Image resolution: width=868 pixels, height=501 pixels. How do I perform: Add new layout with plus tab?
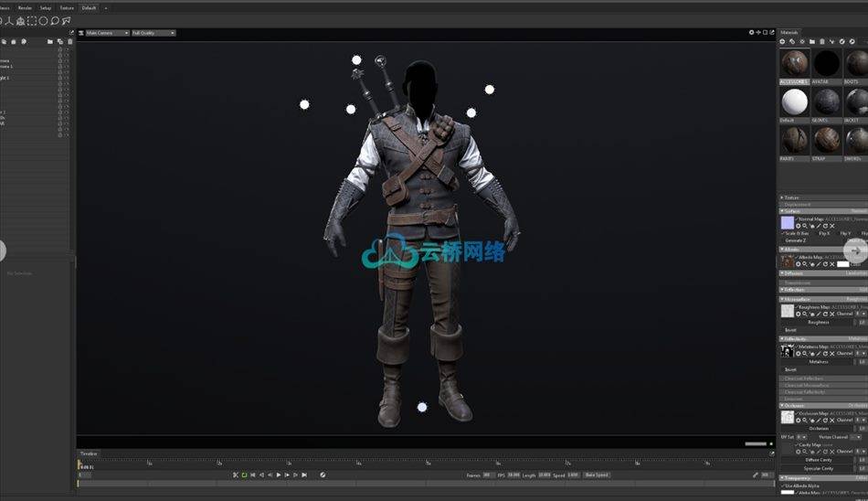tap(106, 7)
